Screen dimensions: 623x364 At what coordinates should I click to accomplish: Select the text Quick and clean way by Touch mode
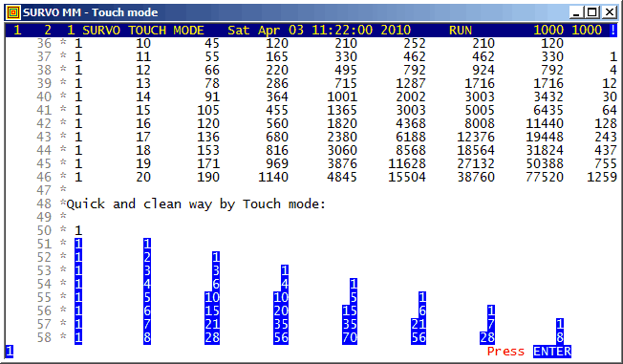[x=196, y=204]
